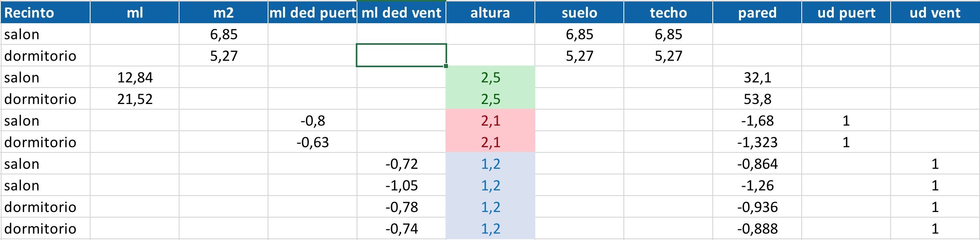Select the pared cell showing -1,323
The width and height of the screenshot is (980, 240).
(757, 142)
